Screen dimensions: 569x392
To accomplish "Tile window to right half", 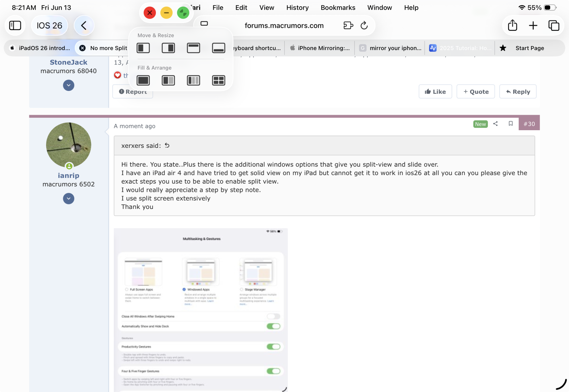I will coord(168,48).
